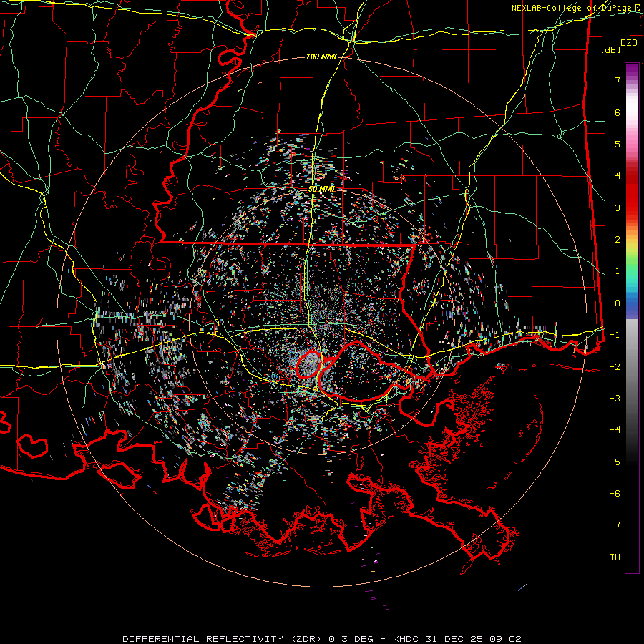Click the [dB] unit label

[611, 50]
